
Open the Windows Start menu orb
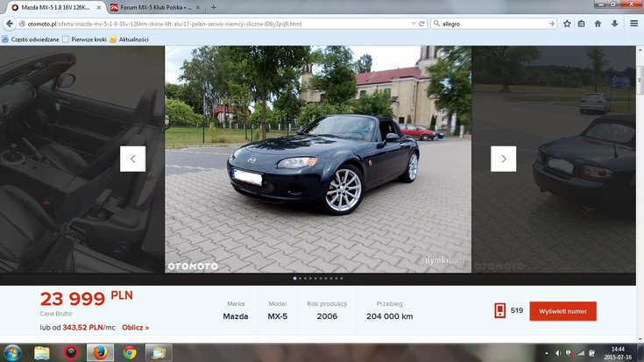click(x=12, y=353)
